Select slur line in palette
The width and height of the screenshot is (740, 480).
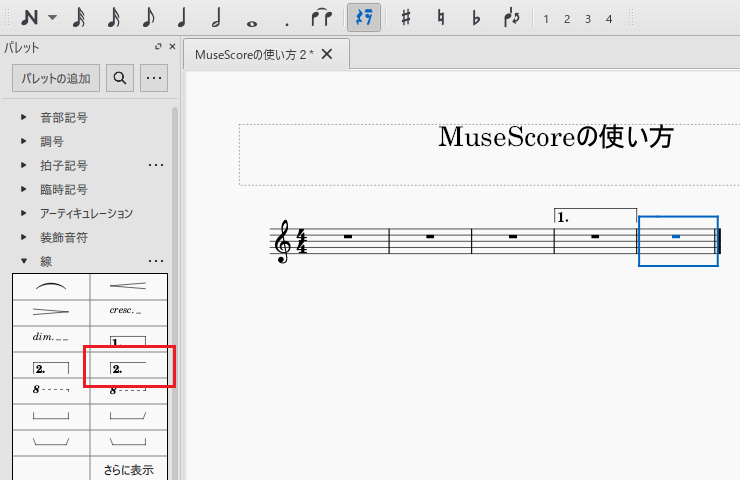(x=51, y=286)
